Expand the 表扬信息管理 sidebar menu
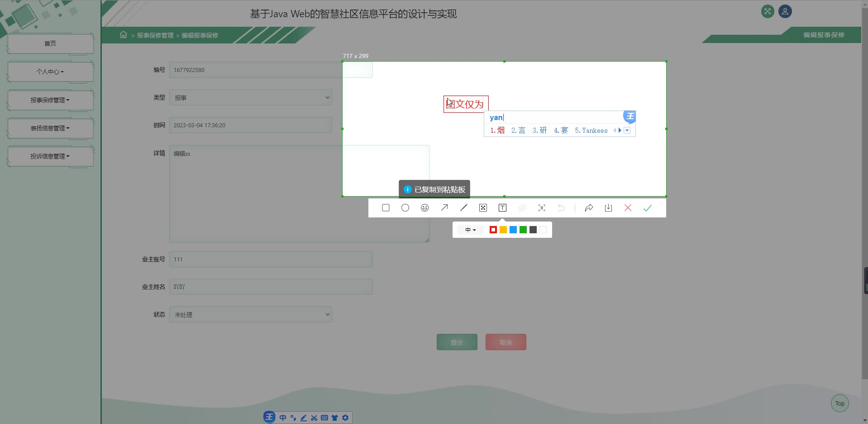 [x=50, y=128]
